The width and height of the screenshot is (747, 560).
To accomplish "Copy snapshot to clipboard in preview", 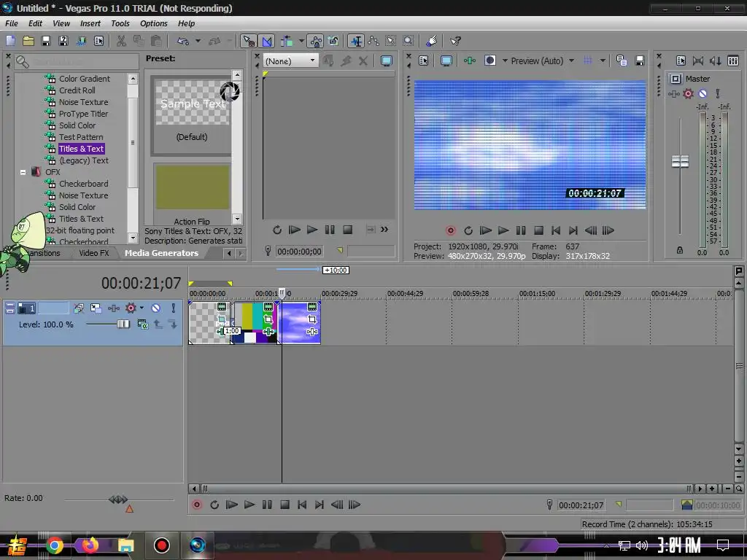I will click(x=622, y=61).
